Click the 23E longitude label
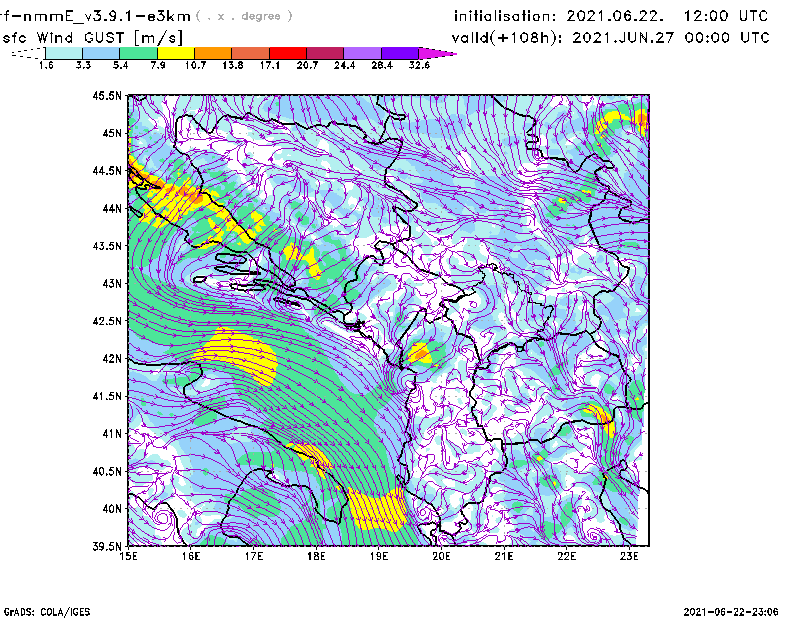Image resolution: width=800 pixels, height=618 pixels. click(629, 556)
